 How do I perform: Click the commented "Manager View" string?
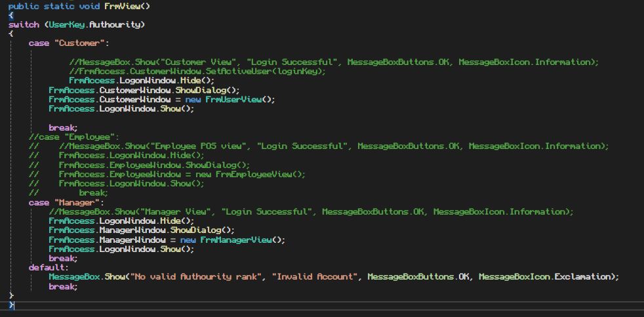click(178, 212)
